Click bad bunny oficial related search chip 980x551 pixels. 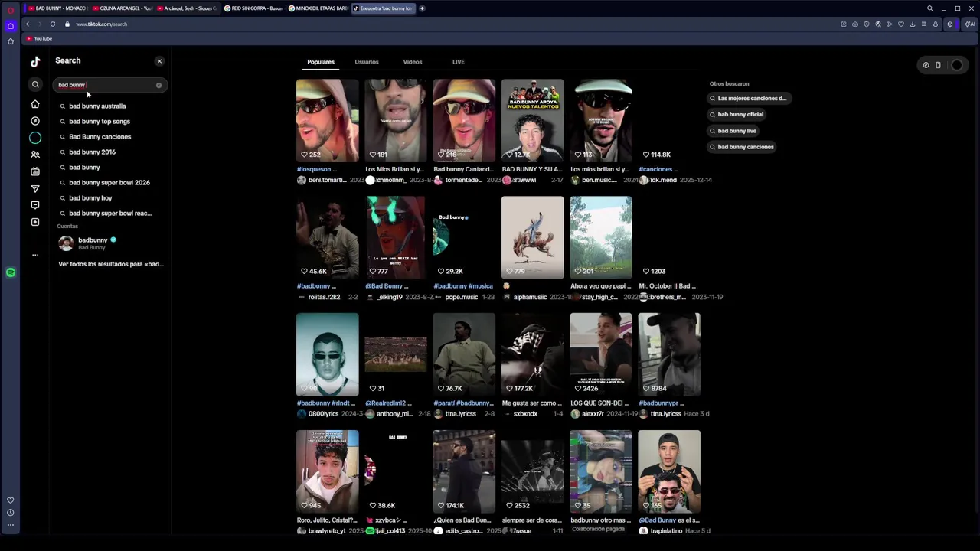pyautogui.click(x=736, y=115)
